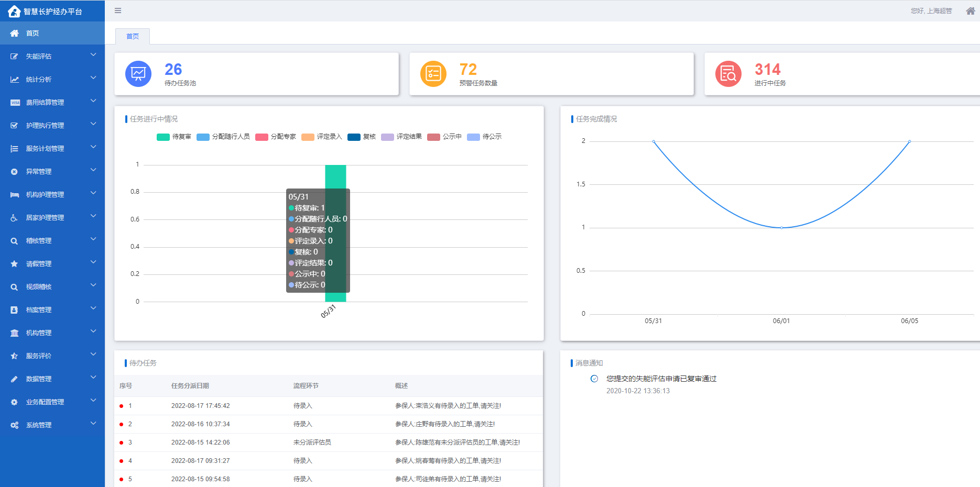Open the 系统管理 menu item

tap(52, 425)
